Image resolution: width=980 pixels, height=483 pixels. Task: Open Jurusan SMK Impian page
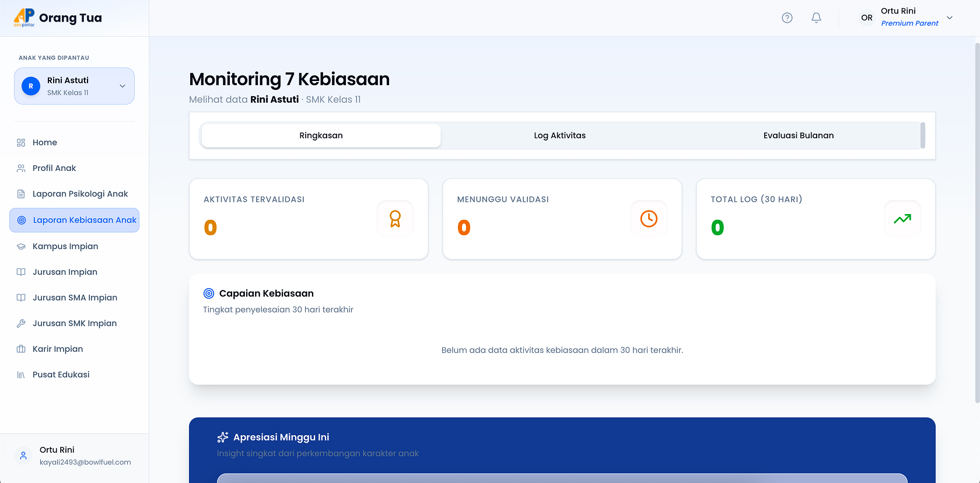tap(75, 324)
